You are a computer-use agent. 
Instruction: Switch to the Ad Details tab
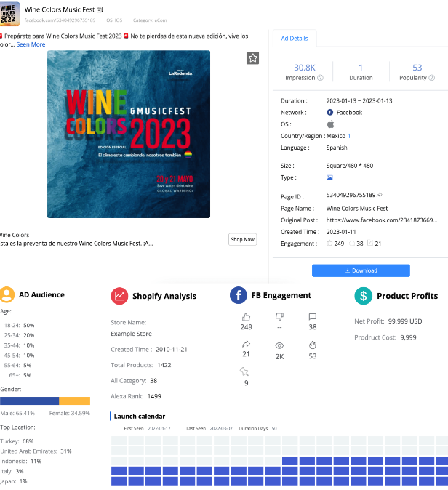295,38
